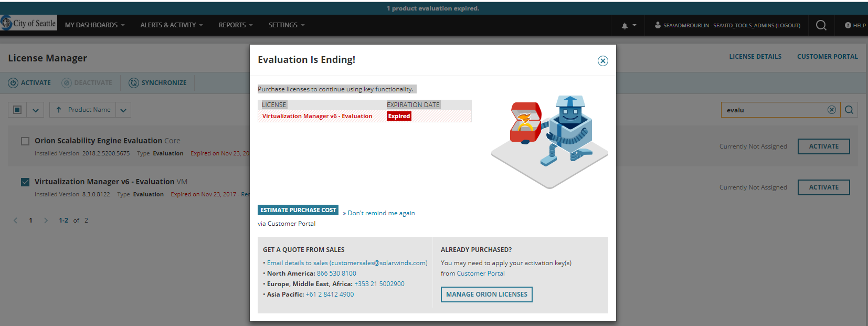
Task: Open Customer Portal link at top right
Action: [828, 57]
